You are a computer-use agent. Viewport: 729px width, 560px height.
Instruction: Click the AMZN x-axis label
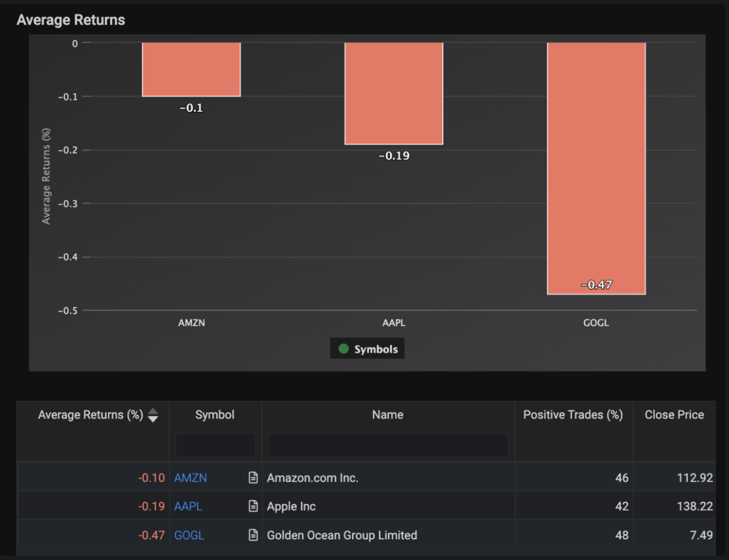[191, 323]
